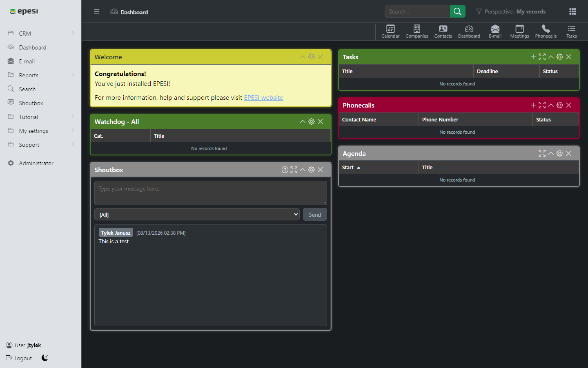The height and width of the screenshot is (368, 588).
Task: Toggle dark mode with the moon icon
Action: pyautogui.click(x=45, y=358)
